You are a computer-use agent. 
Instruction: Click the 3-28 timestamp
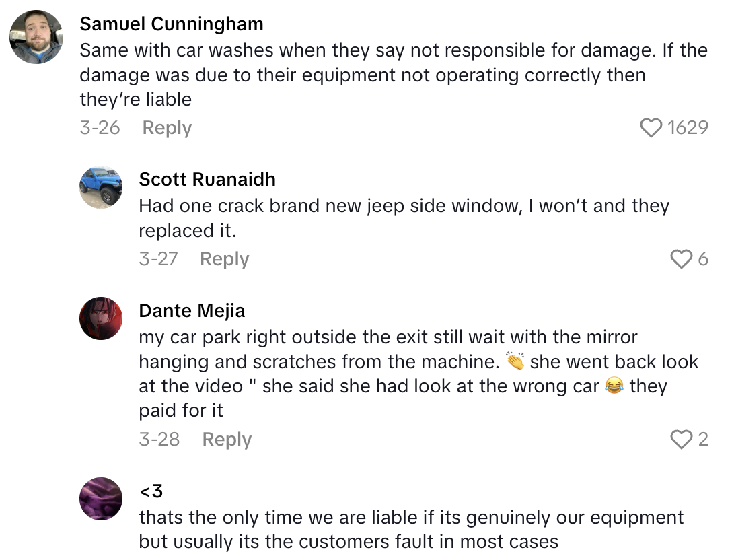tap(159, 440)
